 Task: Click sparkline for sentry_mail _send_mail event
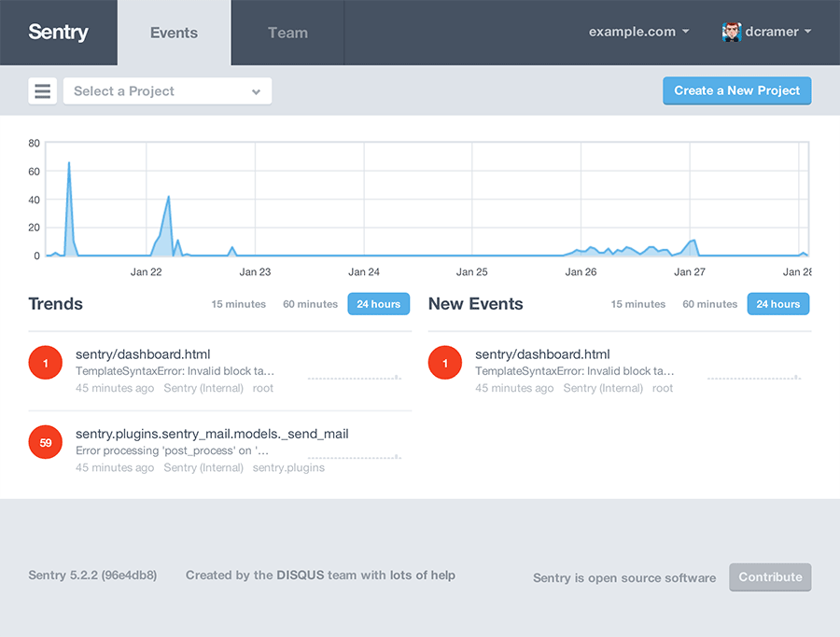coord(354,457)
